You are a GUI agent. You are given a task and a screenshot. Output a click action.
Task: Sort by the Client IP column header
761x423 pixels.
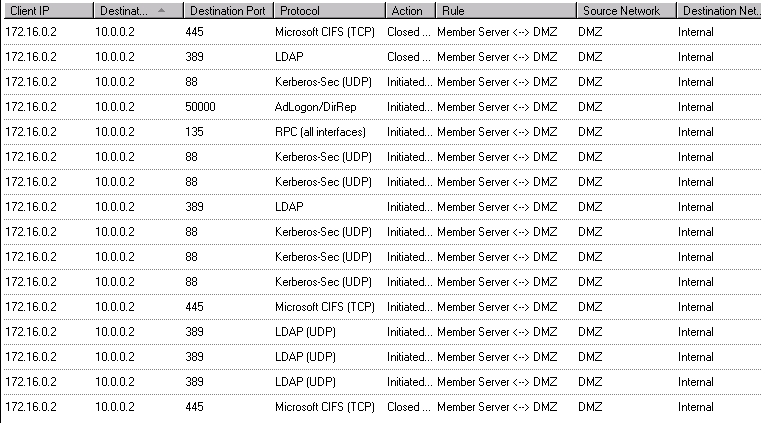click(x=45, y=11)
